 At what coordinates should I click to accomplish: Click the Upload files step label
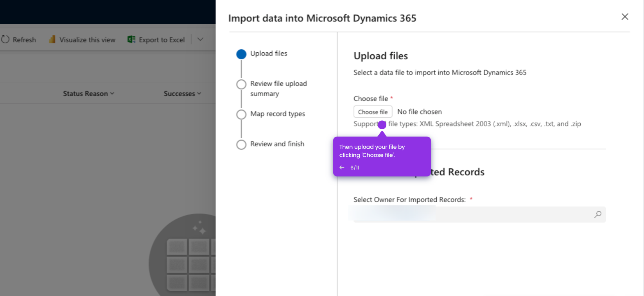pos(269,53)
